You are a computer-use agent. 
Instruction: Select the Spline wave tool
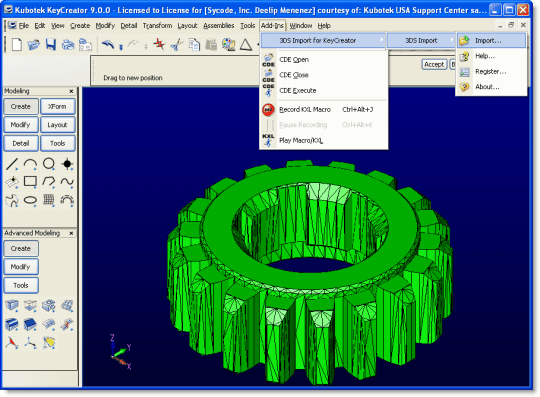[x=67, y=181]
